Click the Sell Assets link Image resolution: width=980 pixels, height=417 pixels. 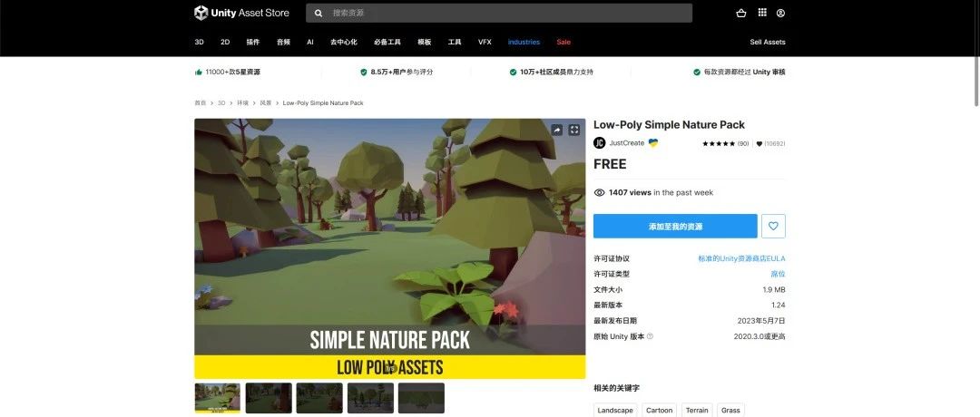tap(768, 42)
